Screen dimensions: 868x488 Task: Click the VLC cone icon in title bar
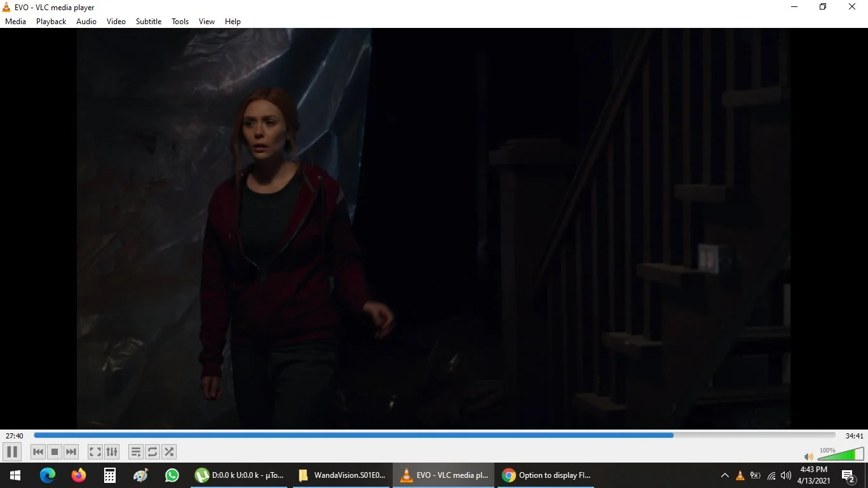[7, 7]
